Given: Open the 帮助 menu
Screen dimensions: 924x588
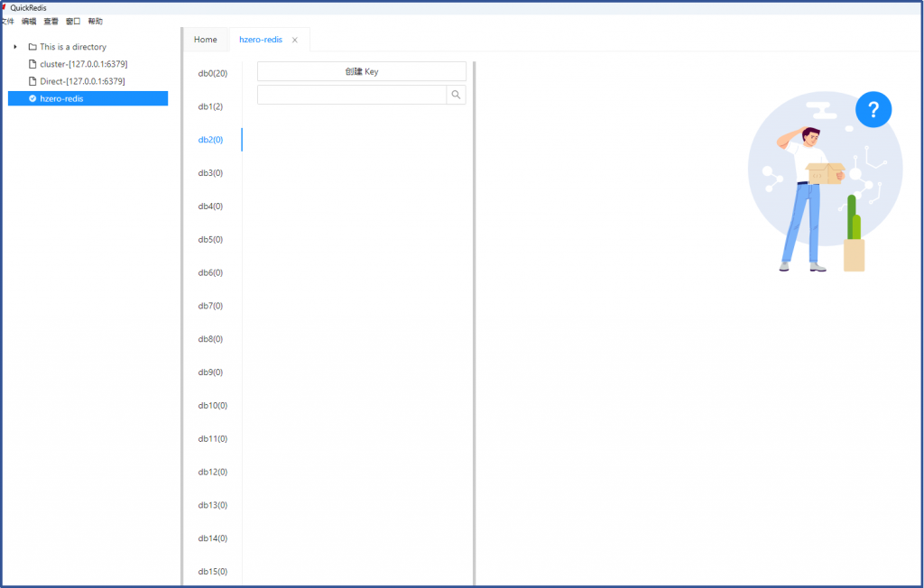Looking at the screenshot, I should pyautogui.click(x=95, y=21).
